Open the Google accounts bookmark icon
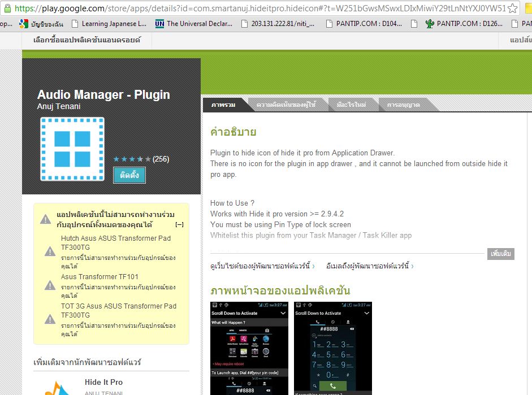 [24, 24]
